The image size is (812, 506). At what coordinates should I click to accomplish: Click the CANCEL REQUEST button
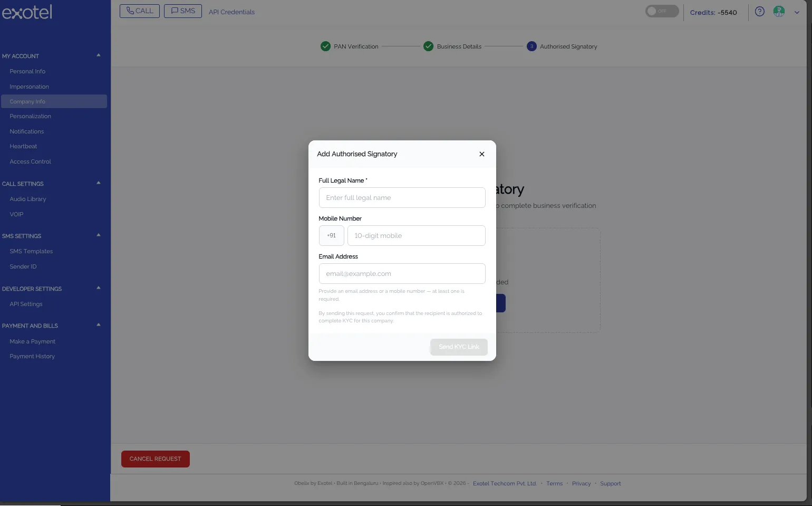tap(156, 459)
